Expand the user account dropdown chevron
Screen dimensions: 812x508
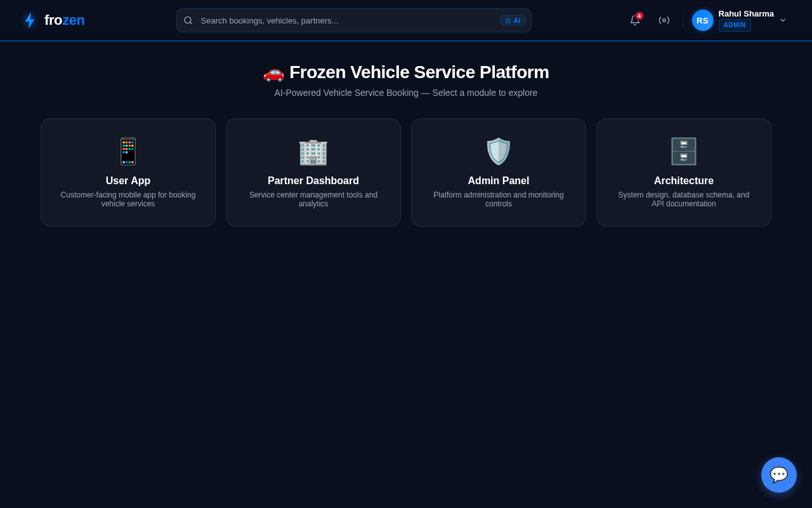point(782,20)
